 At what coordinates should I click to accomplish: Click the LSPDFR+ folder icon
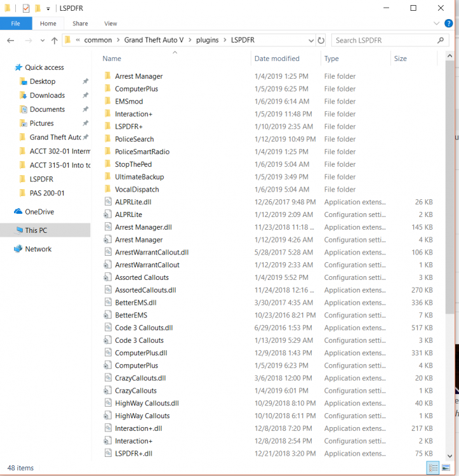point(108,126)
